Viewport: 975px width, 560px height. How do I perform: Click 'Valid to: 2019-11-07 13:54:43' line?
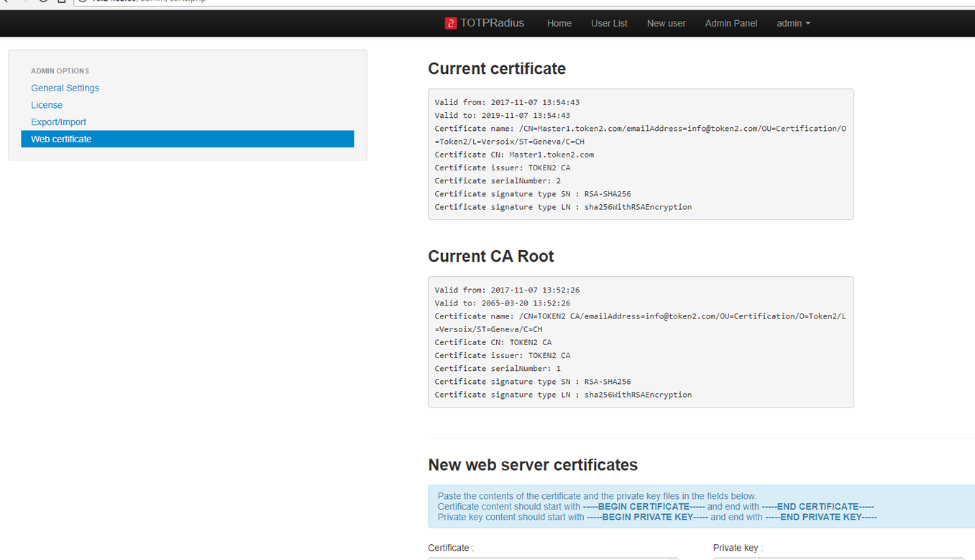(x=503, y=115)
